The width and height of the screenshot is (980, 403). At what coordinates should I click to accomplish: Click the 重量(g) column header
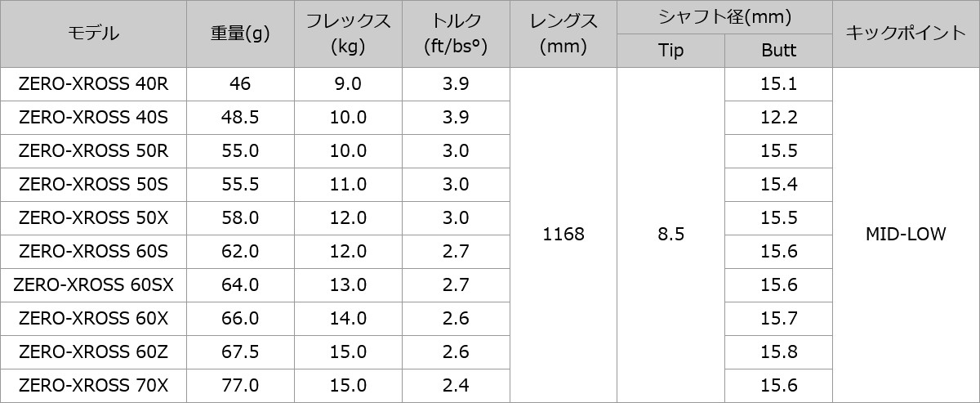coord(240,34)
